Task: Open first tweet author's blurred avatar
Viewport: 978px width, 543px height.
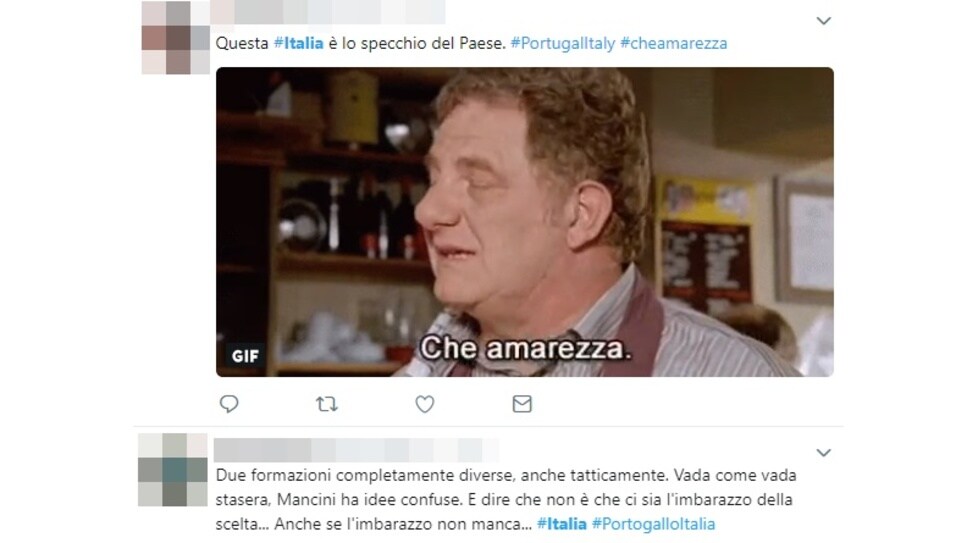Action: pos(175,37)
